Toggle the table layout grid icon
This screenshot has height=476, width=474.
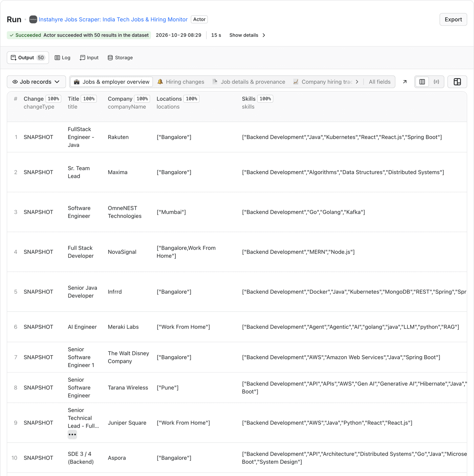pyautogui.click(x=457, y=82)
